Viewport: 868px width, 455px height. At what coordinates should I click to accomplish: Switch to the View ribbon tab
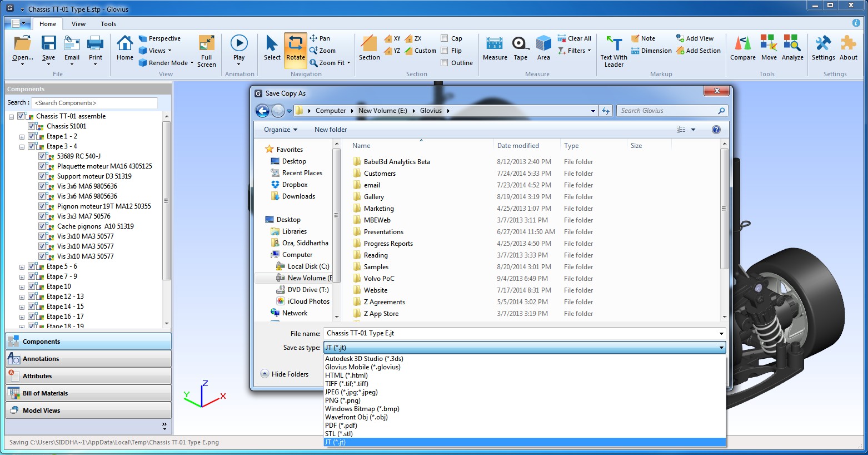(79, 24)
